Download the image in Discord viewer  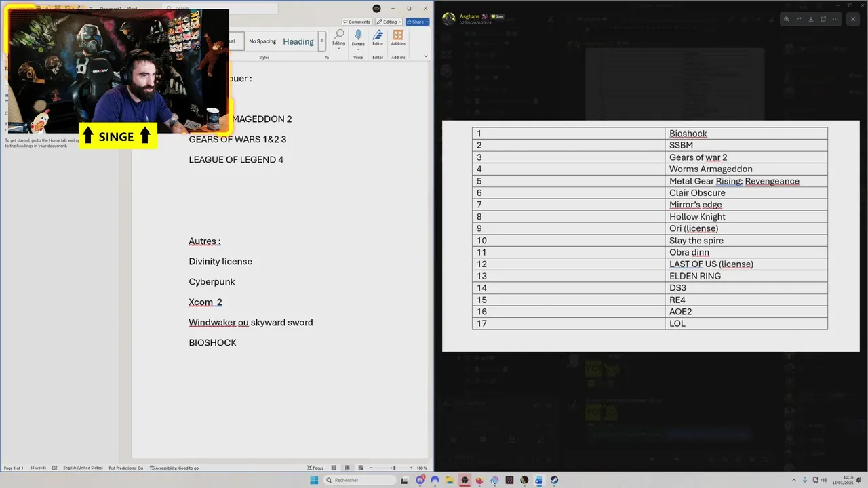click(811, 19)
